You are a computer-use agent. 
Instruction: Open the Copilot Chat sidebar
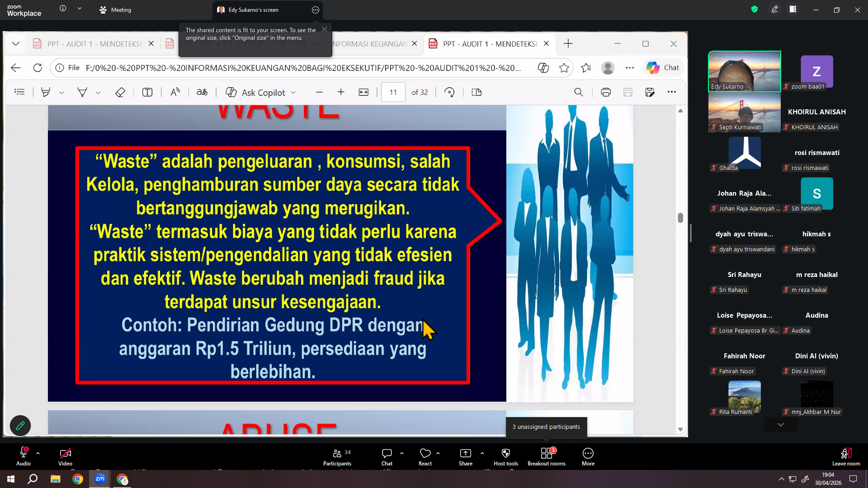663,68
